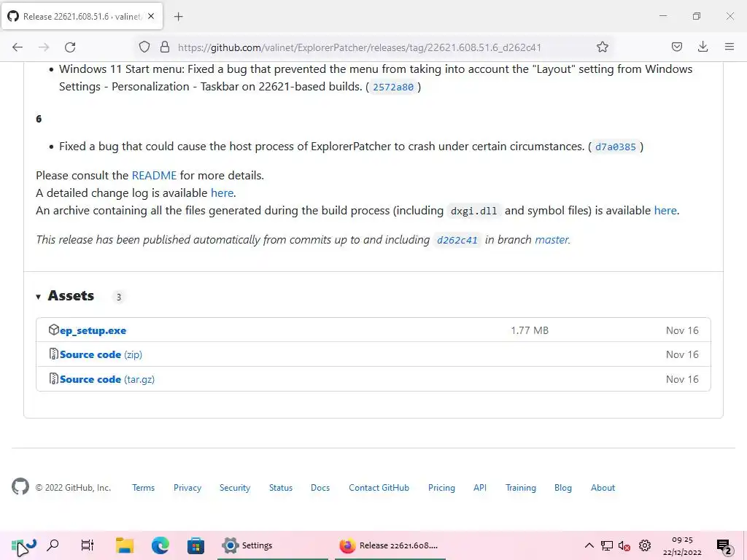Screen dimensions: 747x560
Task: Click the 1.77 MB file size text
Action: 530,330
